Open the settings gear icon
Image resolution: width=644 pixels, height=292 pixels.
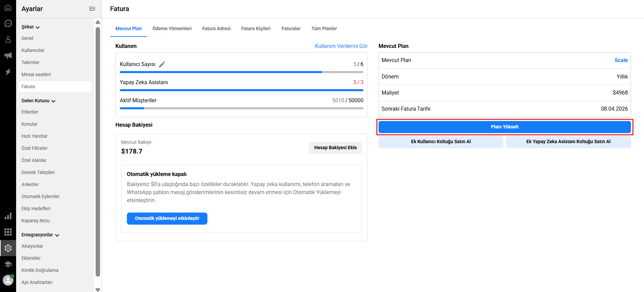pos(8,248)
